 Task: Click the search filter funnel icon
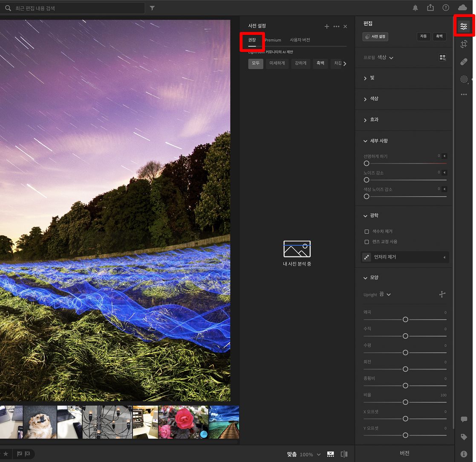pyautogui.click(x=153, y=8)
